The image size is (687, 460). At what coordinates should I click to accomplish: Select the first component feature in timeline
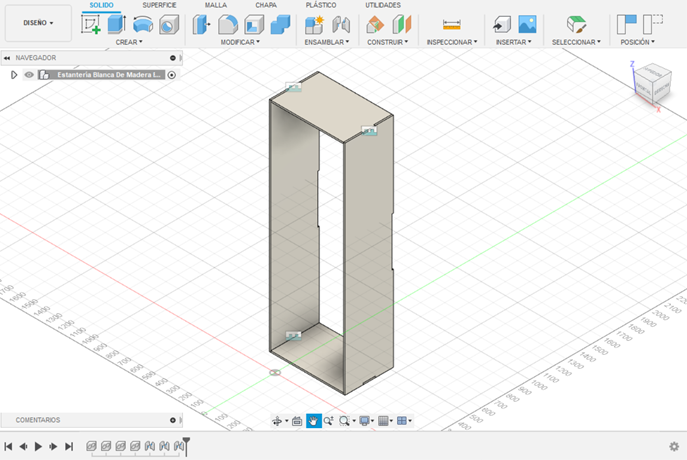(x=91, y=446)
